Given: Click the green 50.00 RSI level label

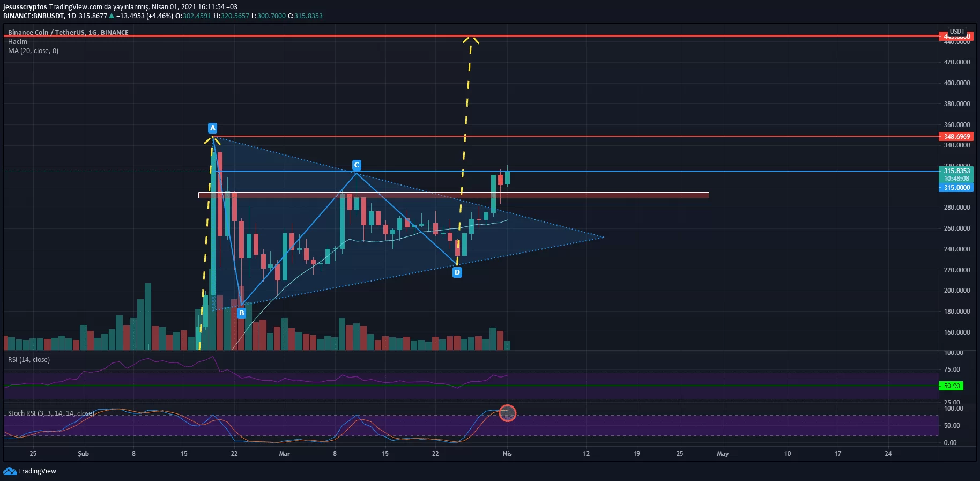Looking at the screenshot, I should pos(952,386).
